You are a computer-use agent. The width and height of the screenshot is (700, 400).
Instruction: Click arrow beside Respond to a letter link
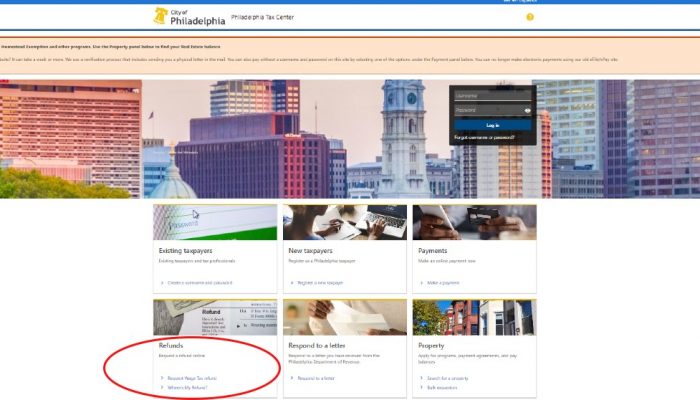tap(292, 378)
